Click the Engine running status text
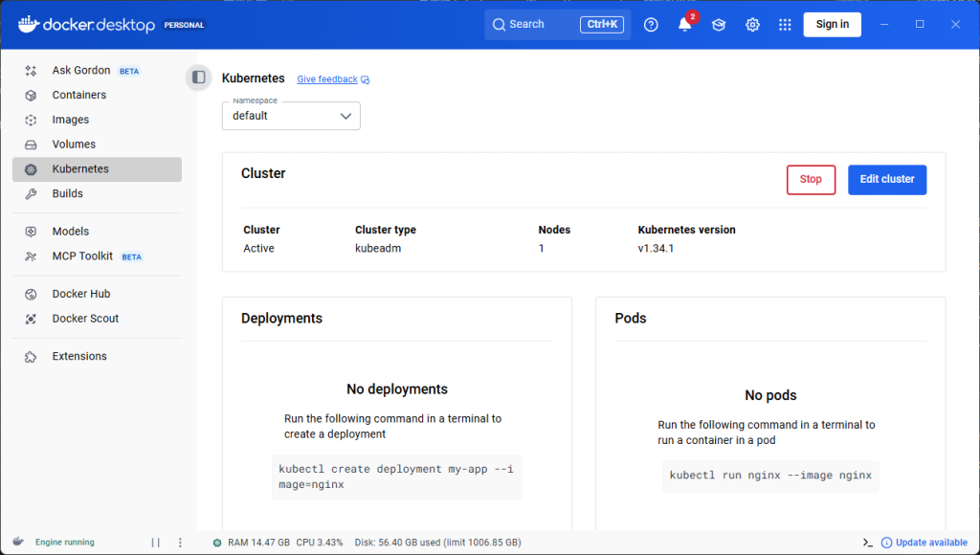The image size is (980, 555). [65, 543]
